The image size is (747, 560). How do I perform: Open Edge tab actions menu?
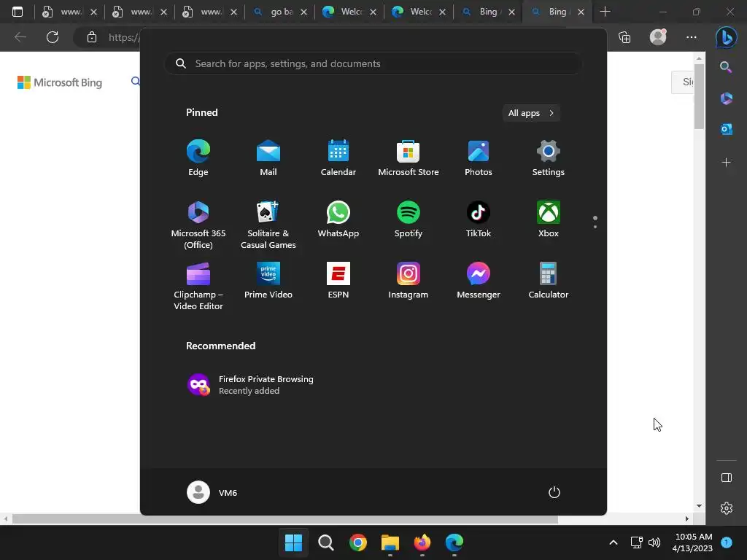click(x=18, y=12)
